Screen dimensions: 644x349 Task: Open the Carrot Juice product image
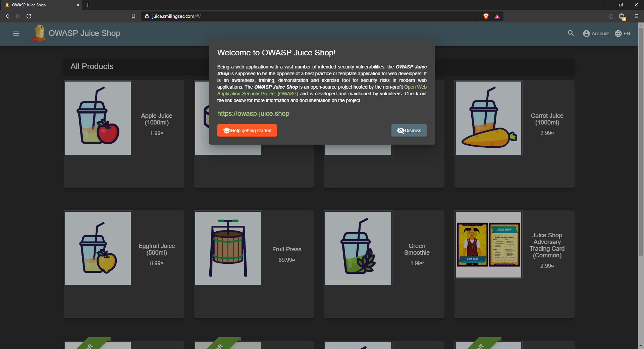click(x=488, y=118)
